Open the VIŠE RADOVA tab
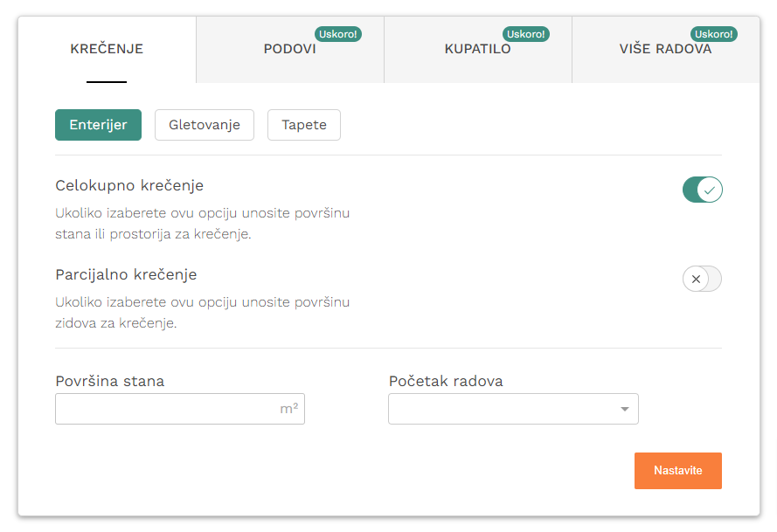 pos(665,50)
